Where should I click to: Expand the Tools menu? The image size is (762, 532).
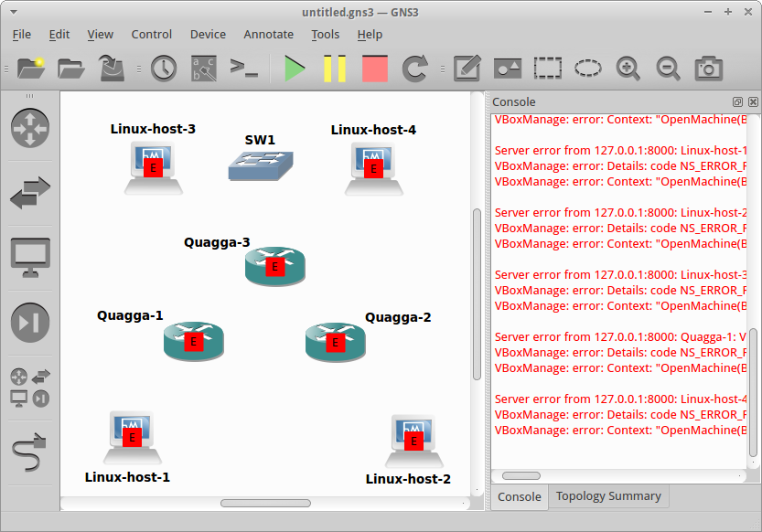(x=325, y=34)
